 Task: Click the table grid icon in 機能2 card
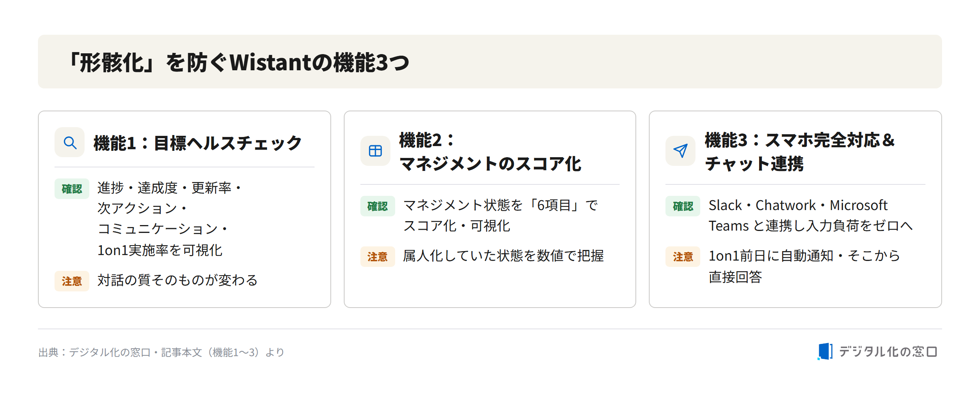click(375, 151)
